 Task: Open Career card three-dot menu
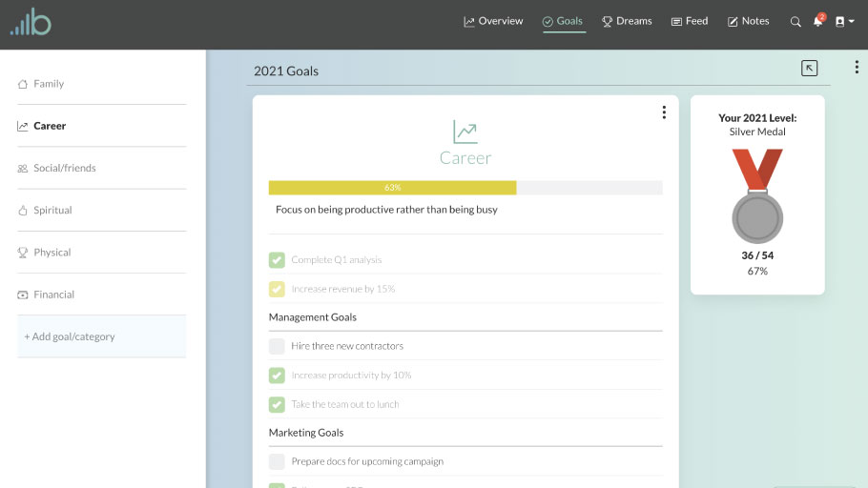664,112
